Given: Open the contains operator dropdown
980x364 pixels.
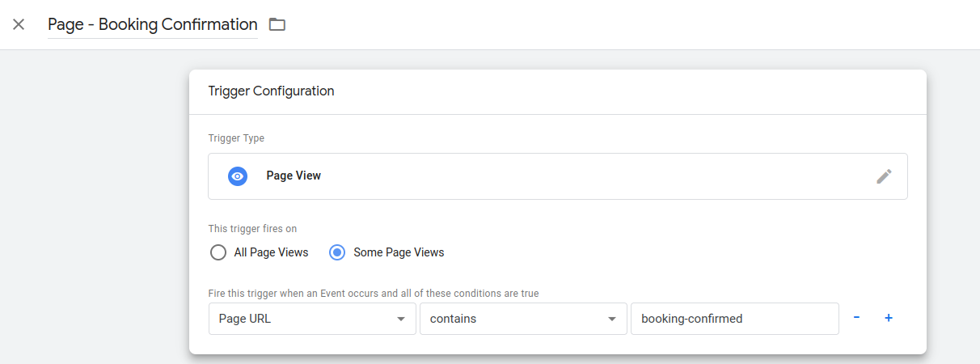Looking at the screenshot, I should [523, 319].
